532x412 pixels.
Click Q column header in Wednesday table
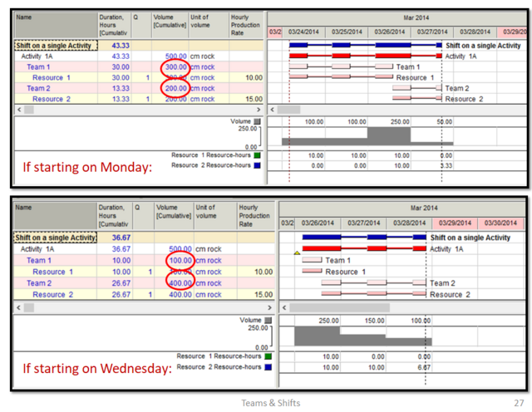[143, 216]
